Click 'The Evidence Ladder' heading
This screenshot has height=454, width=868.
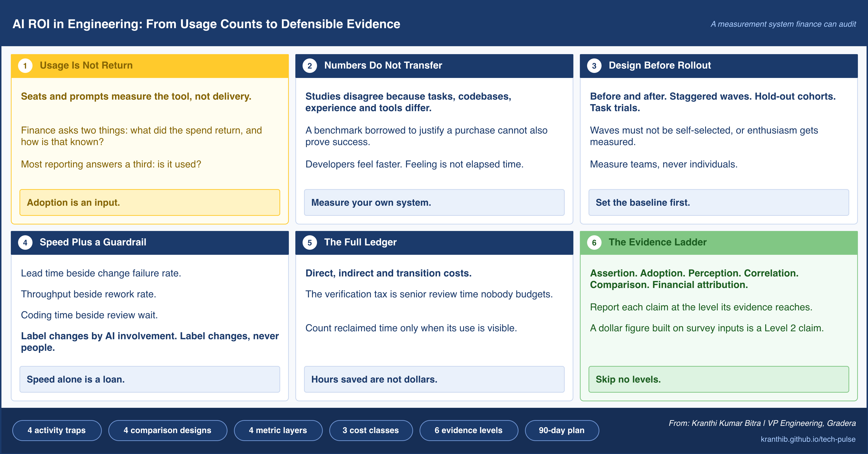pyautogui.click(x=657, y=242)
